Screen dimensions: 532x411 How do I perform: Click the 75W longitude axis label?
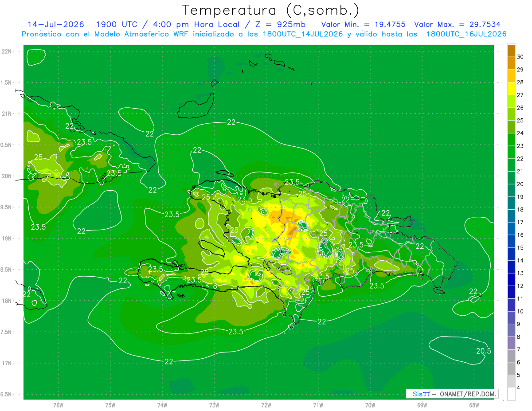pos(110,405)
